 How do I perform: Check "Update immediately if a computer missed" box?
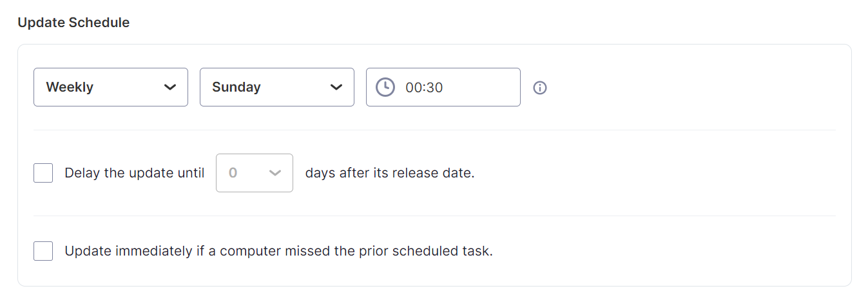(43, 251)
